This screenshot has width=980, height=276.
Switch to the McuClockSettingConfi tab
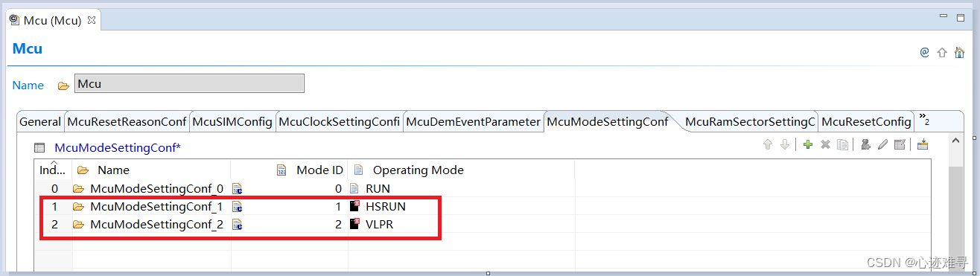point(339,121)
